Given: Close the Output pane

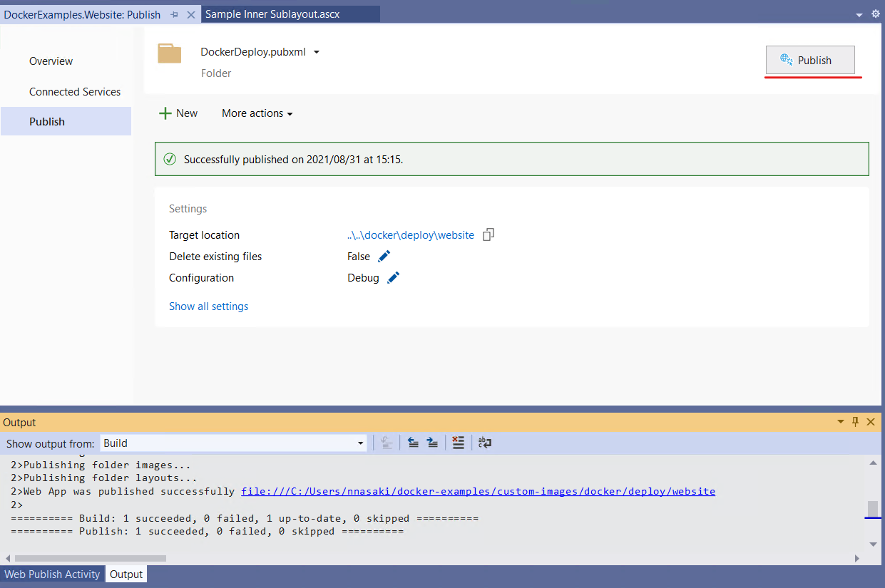Looking at the screenshot, I should pyautogui.click(x=871, y=422).
